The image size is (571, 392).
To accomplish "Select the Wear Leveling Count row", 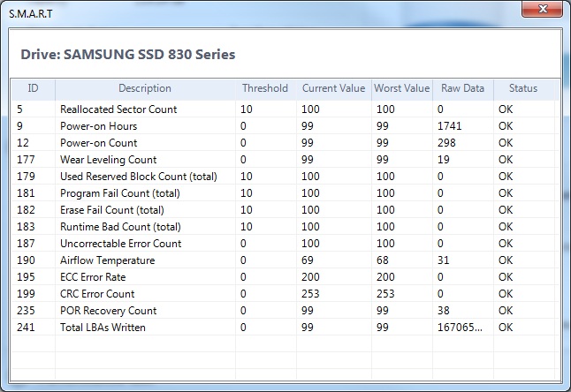I will tap(285, 159).
